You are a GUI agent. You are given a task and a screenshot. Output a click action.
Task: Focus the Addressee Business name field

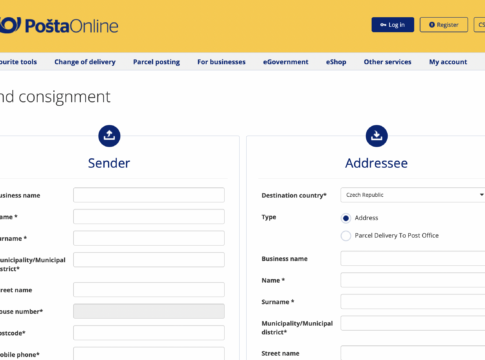click(413, 258)
